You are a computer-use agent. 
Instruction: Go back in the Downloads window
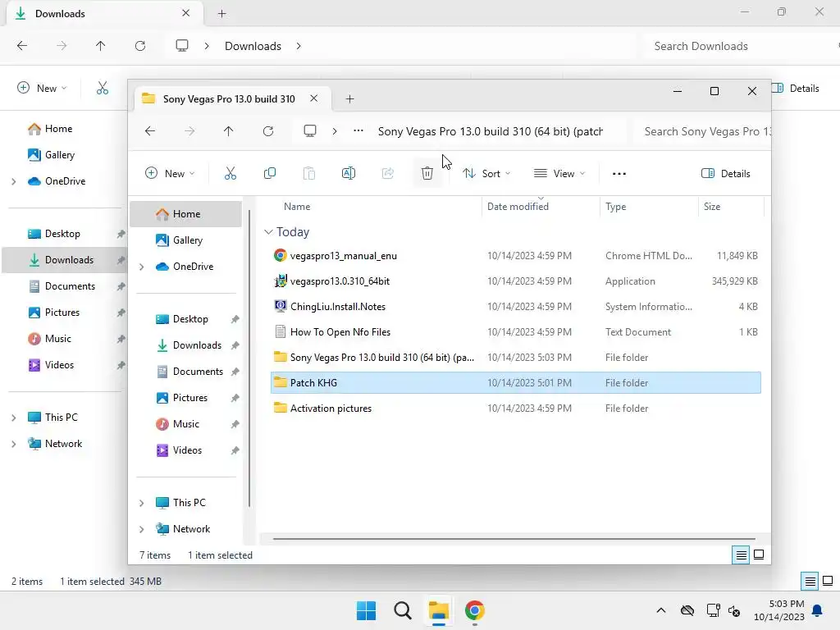tap(22, 46)
